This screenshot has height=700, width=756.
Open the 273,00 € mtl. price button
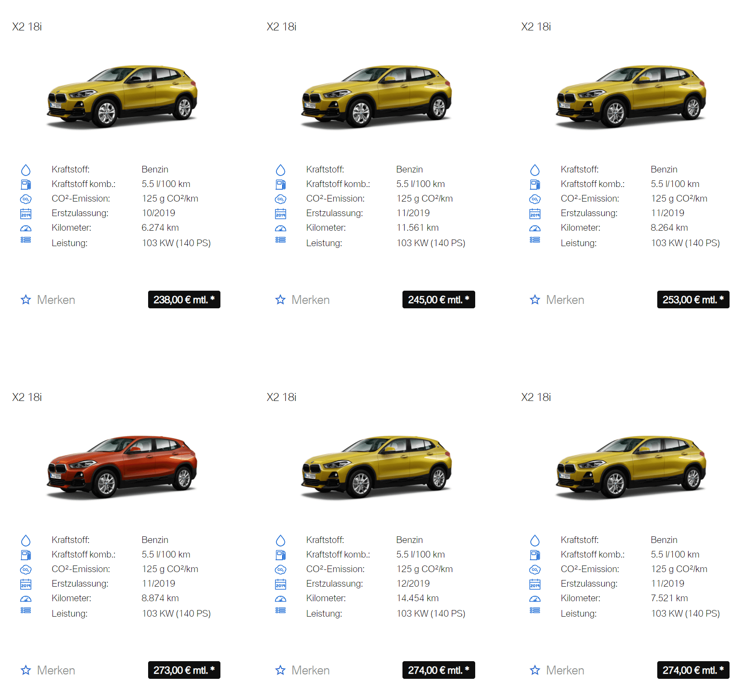(184, 670)
